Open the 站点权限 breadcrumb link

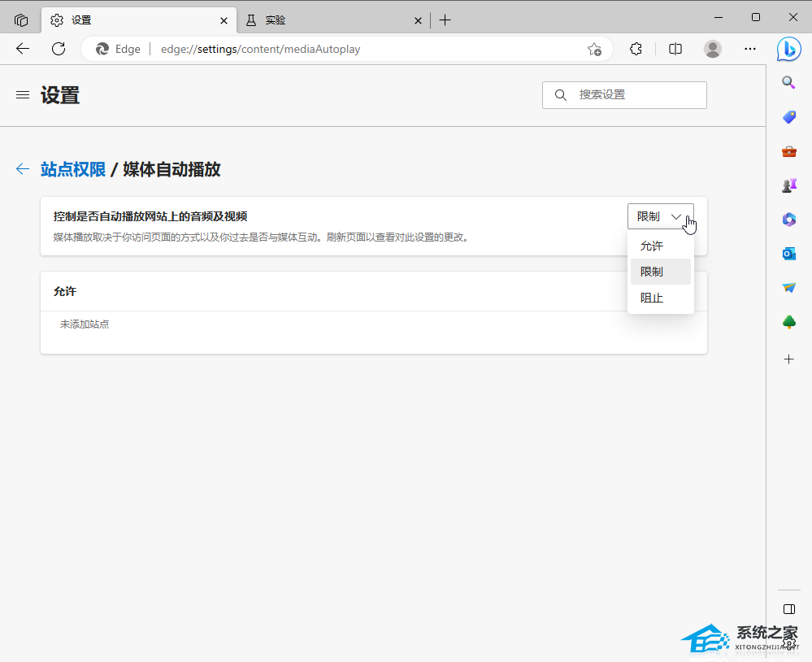tap(73, 169)
